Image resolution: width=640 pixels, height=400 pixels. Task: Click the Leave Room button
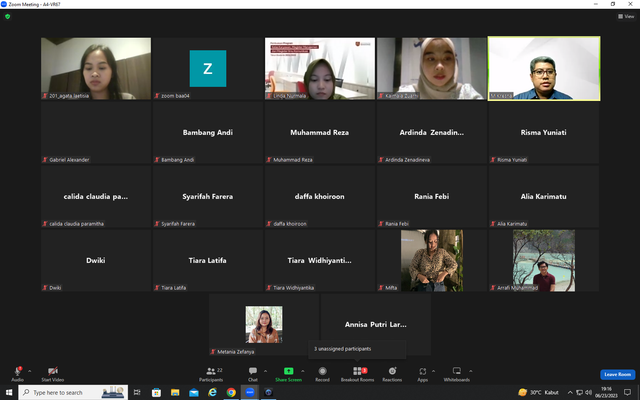coord(617,374)
